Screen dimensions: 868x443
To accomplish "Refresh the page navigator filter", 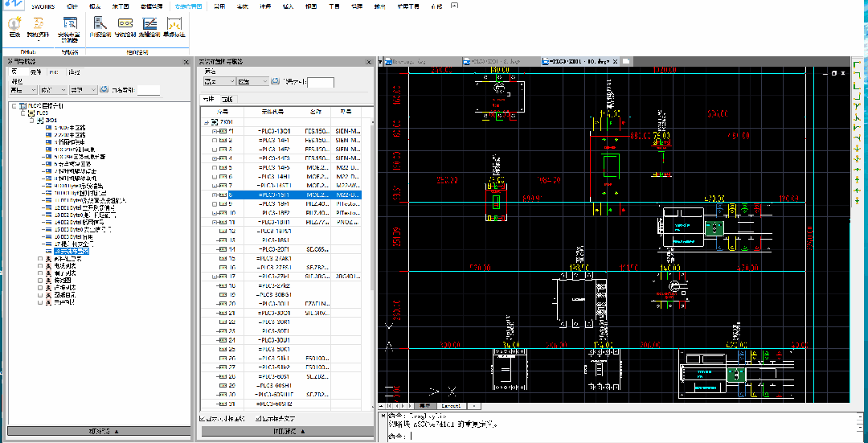I will (104, 90).
